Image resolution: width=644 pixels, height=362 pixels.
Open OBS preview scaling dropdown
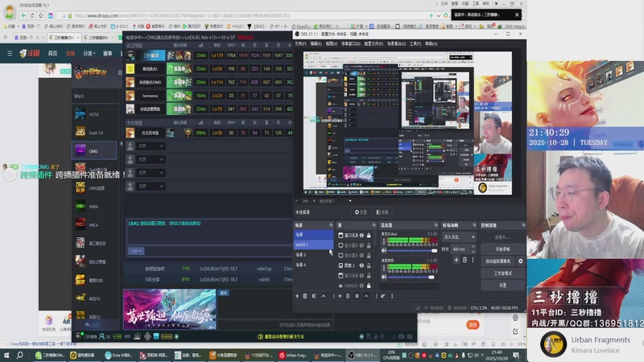point(350,201)
